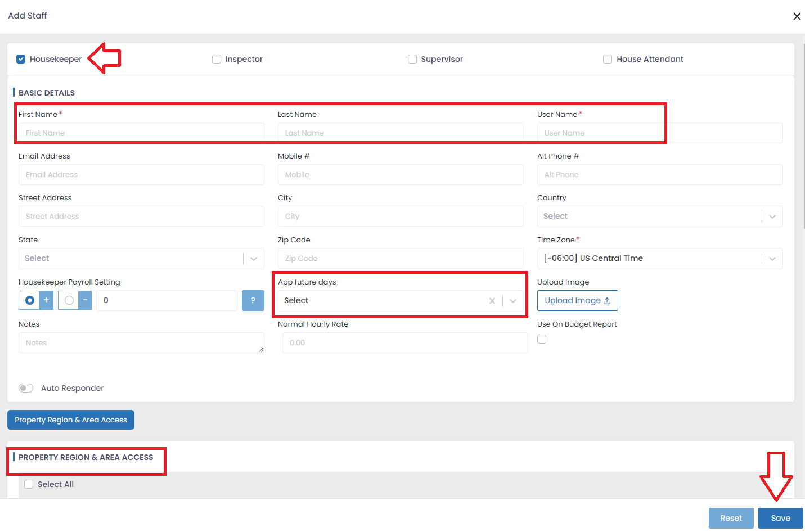Screen dimensions: 805x532
Task: Open the Country dropdown
Action: (660, 217)
